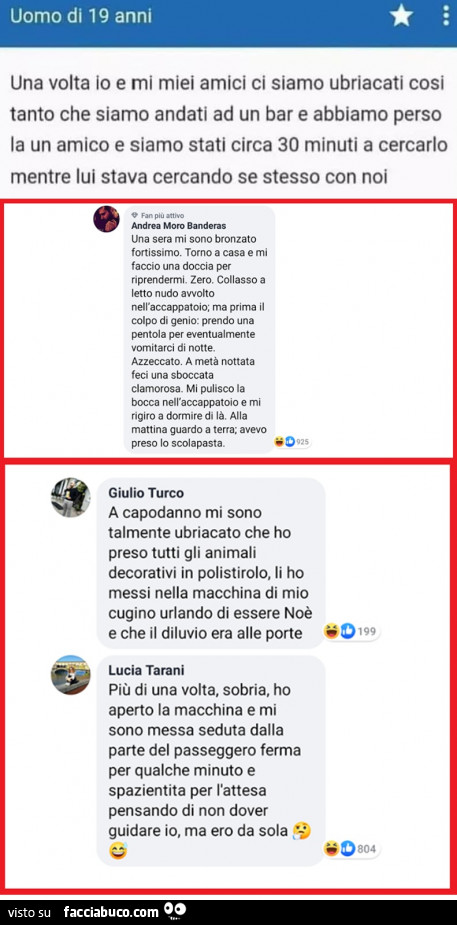
Task: Open the three-dot overflow menu
Action: coord(446,15)
